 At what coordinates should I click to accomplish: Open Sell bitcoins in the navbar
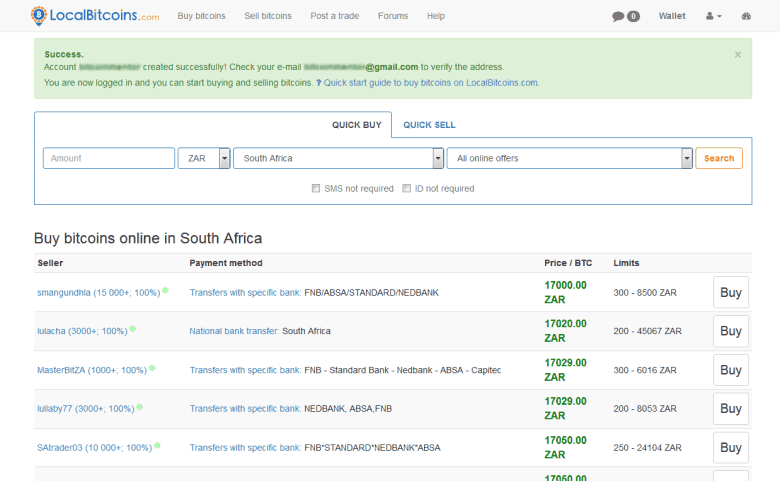pyautogui.click(x=268, y=16)
